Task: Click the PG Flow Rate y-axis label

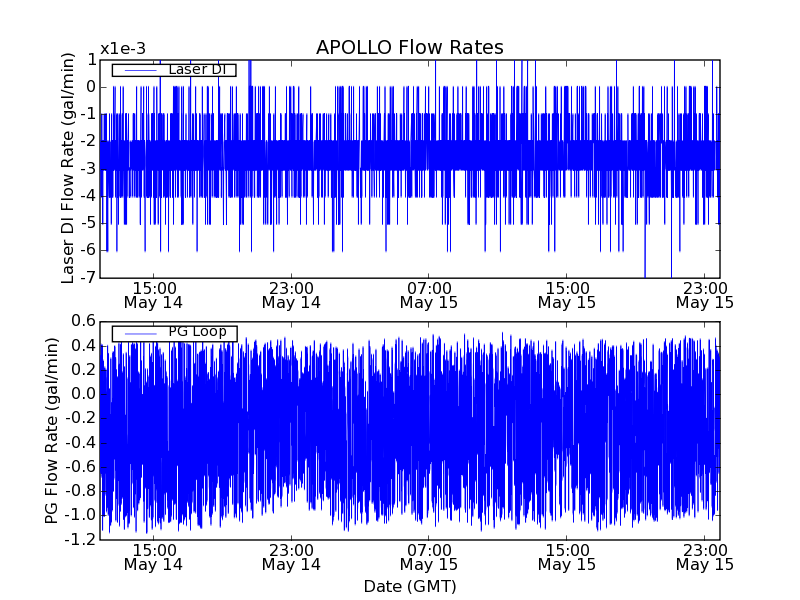Action: coord(52,430)
